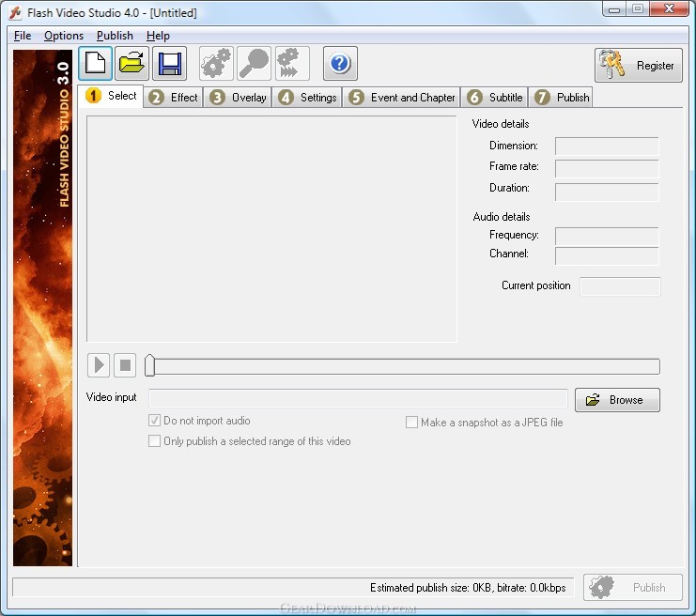
Task: Switch to Event and Chapter tab
Action: pos(402,98)
